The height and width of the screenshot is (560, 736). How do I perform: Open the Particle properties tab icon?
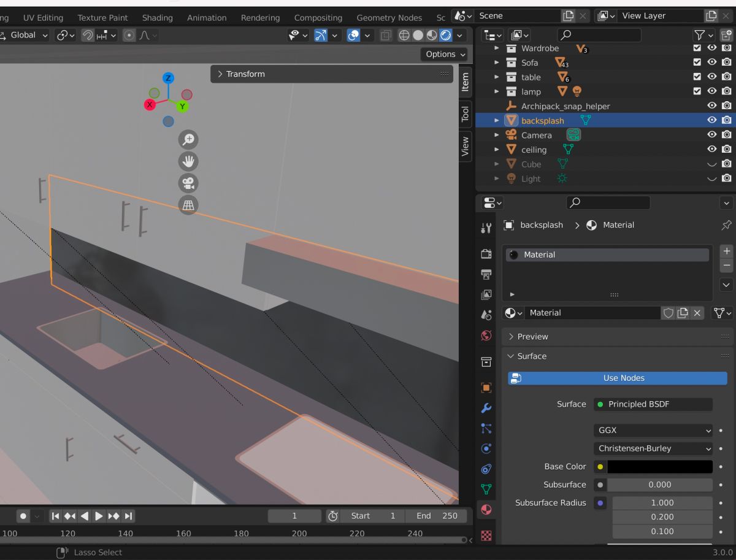pos(486,428)
